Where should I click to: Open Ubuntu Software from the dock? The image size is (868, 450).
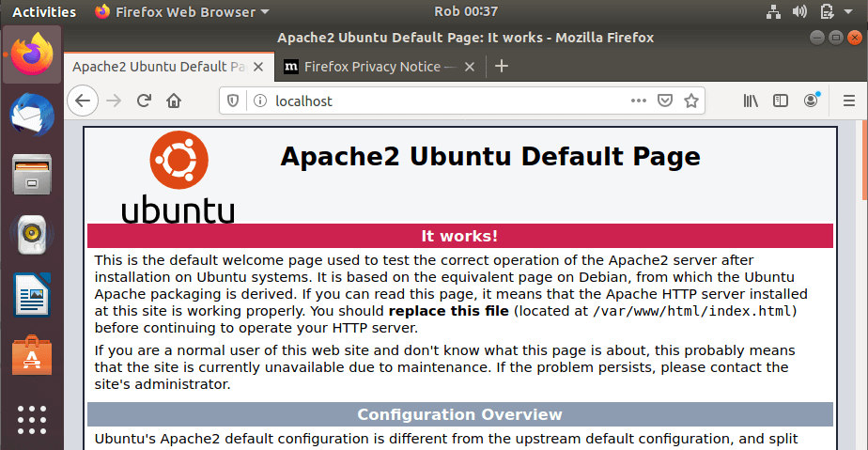pyautogui.click(x=32, y=355)
